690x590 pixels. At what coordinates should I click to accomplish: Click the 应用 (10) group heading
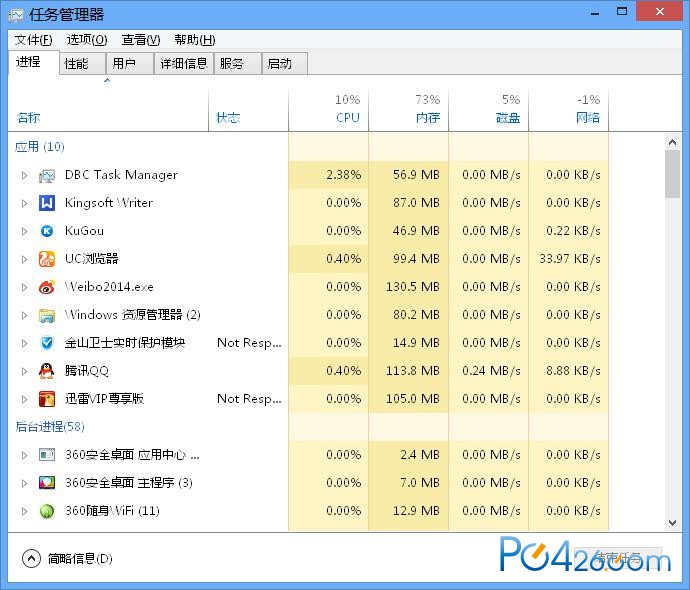(x=40, y=147)
